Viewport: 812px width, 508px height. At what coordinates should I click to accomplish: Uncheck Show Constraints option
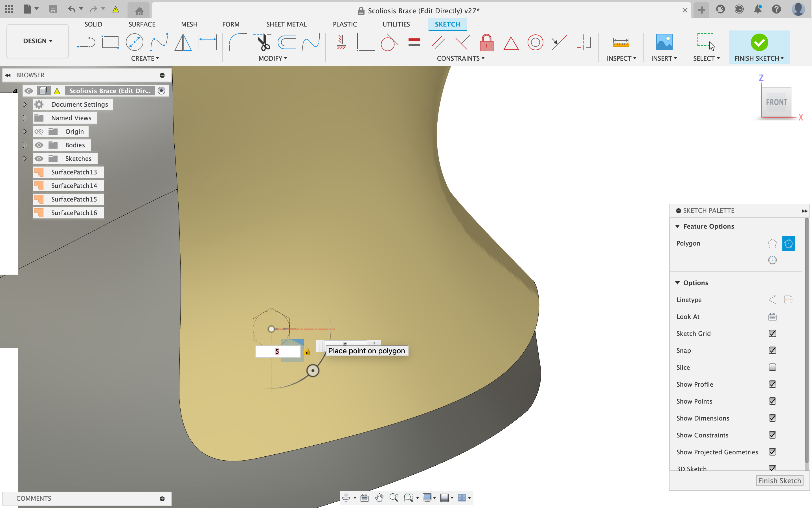[x=772, y=435]
